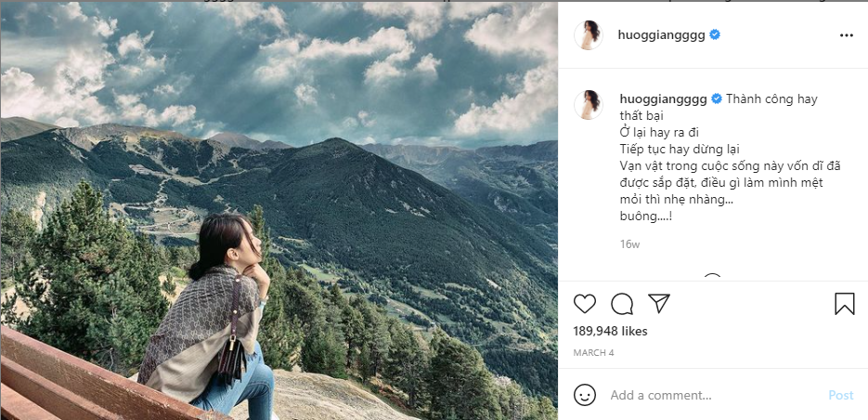Click the profile avatar beside the caption

[x=589, y=105]
